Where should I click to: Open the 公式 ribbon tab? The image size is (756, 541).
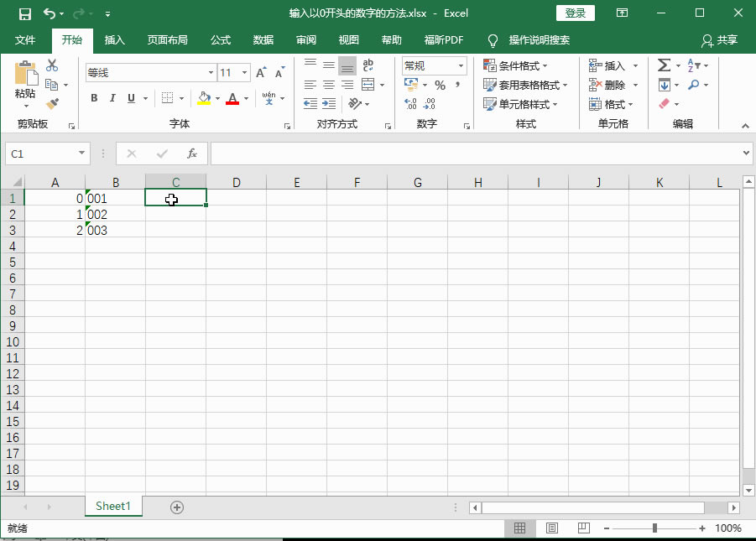[220, 39]
